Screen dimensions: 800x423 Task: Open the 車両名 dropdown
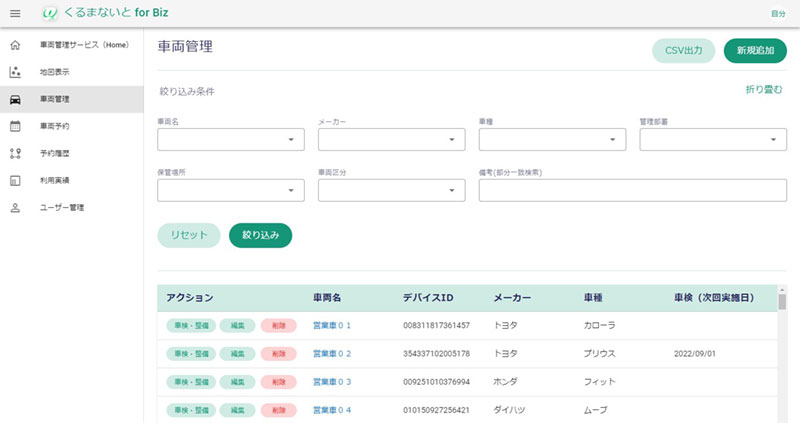[x=231, y=139]
